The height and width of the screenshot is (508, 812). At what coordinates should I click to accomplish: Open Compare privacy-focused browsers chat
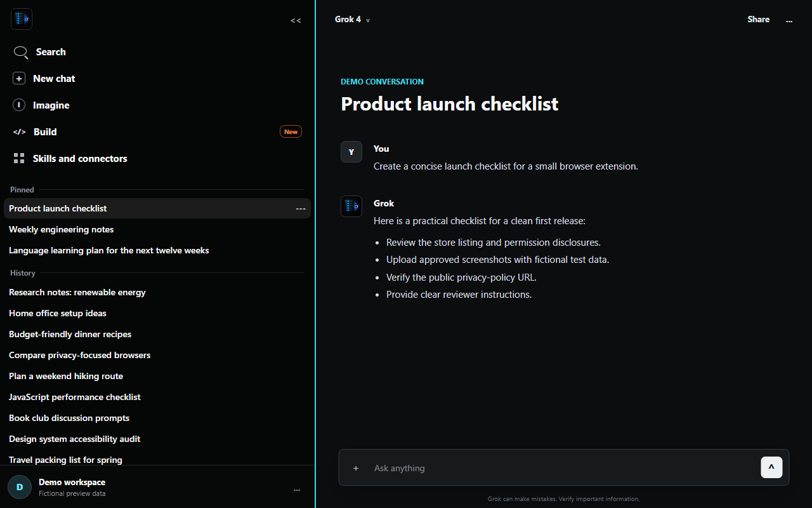(157, 355)
